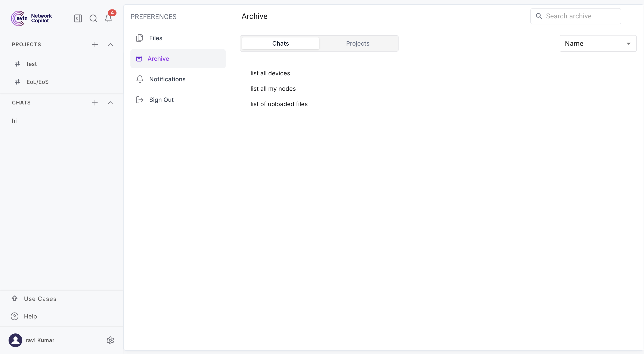Collapse the Chats section chevron
Image resolution: width=644 pixels, height=354 pixels.
(110, 103)
